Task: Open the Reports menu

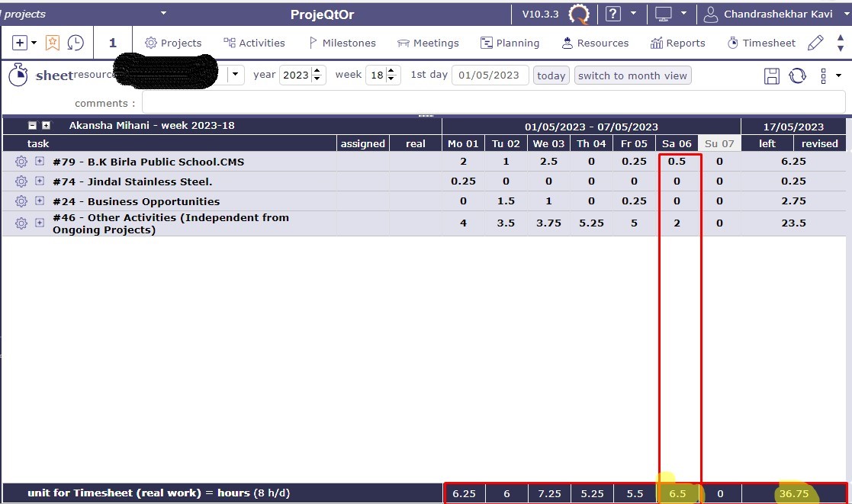Action: point(677,43)
